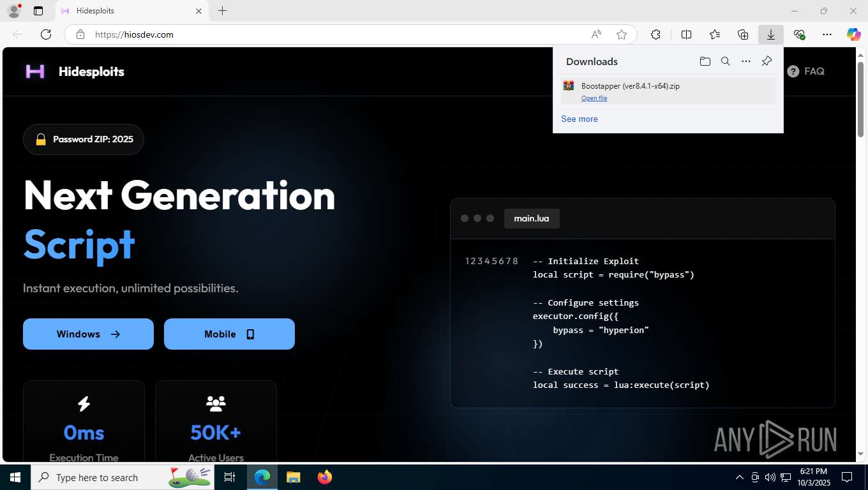Screen dimensions: 868x490
Task: Click the Hidesploits logo
Action: [35, 71]
